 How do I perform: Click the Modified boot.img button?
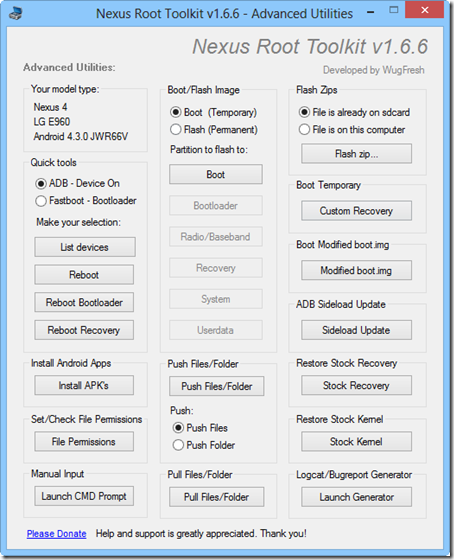(x=356, y=270)
